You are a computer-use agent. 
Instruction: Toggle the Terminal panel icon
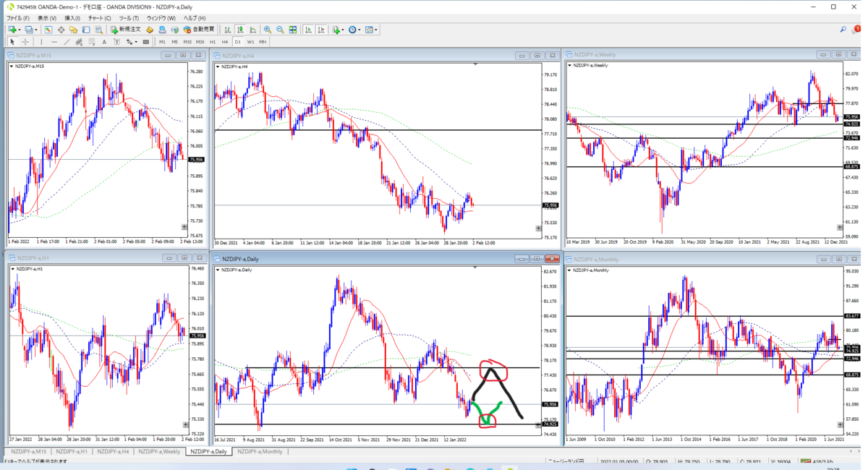tap(85, 30)
